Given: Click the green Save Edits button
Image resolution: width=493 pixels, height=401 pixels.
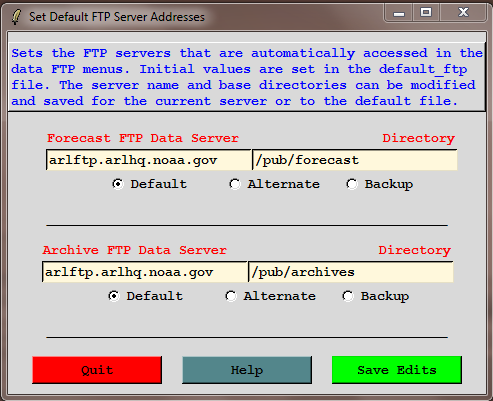Looking at the screenshot, I should point(397,370).
